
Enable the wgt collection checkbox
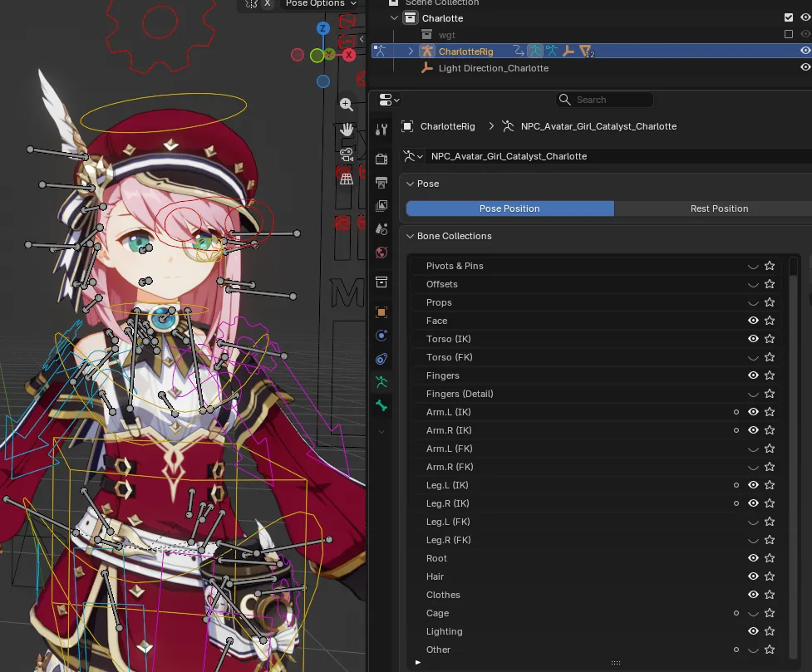[789, 34]
